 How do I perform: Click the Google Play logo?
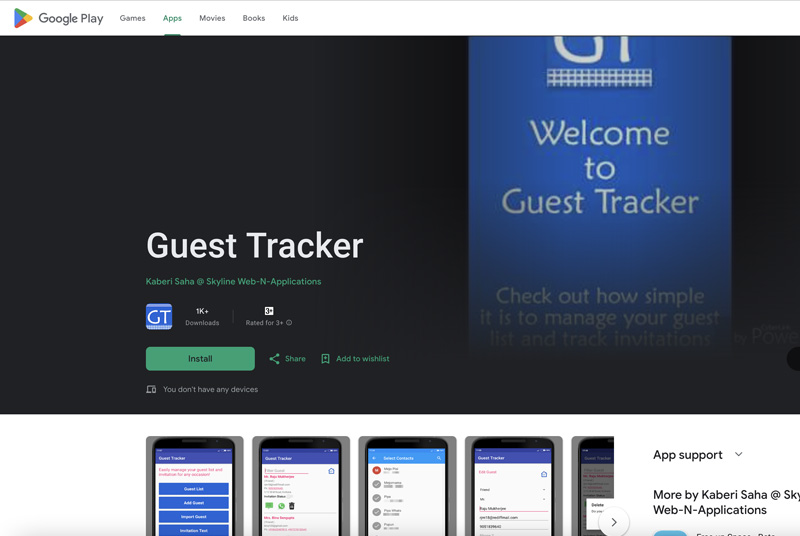click(x=59, y=18)
